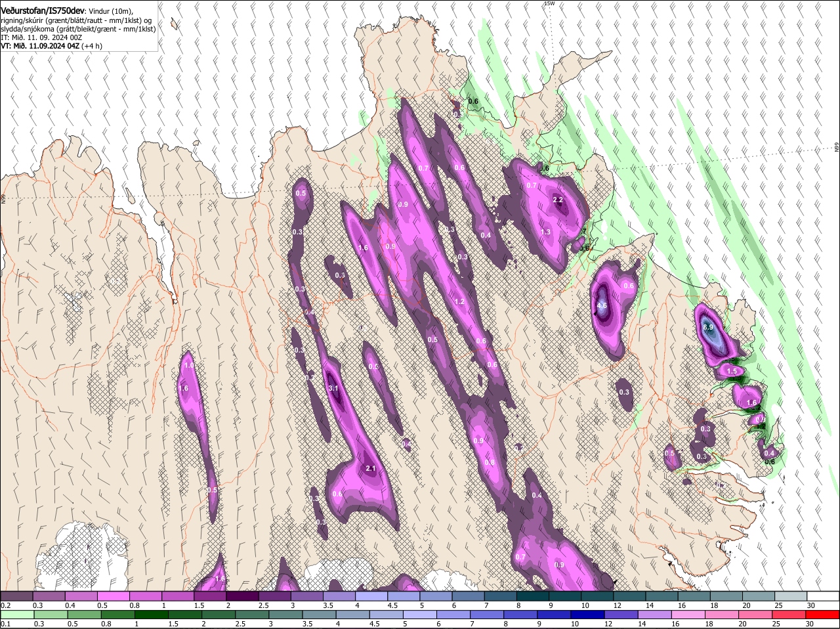The width and height of the screenshot is (840, 629).
Task: Click snow scale swatch between 0.5 and 0.8
Action: [x=113, y=596]
